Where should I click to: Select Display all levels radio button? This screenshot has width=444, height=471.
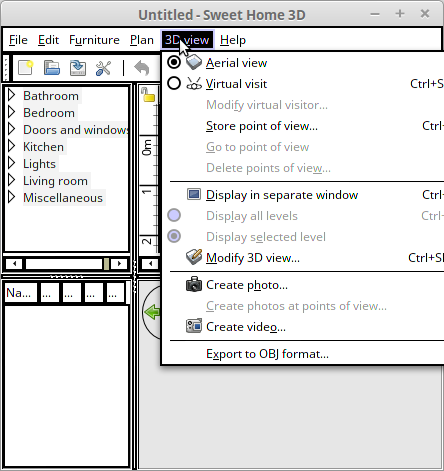(x=174, y=215)
